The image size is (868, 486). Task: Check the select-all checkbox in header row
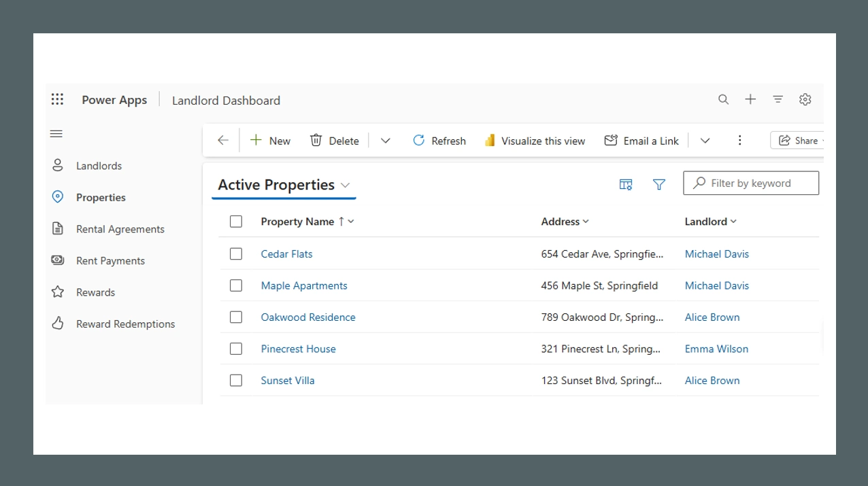point(236,222)
